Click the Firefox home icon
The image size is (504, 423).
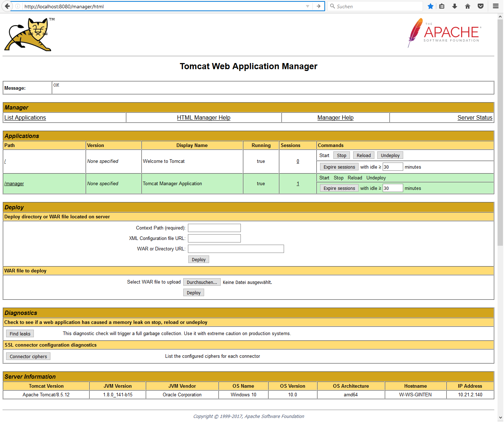pos(467,6)
